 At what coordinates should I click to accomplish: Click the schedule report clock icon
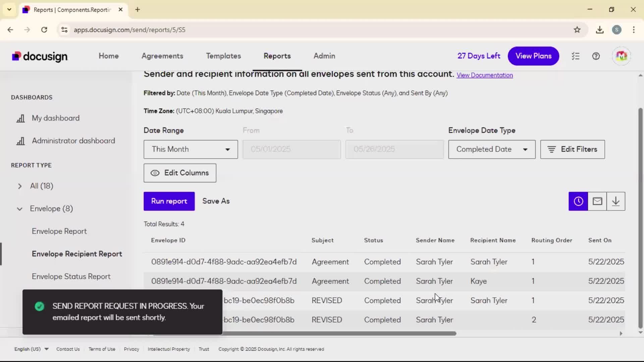pyautogui.click(x=578, y=201)
